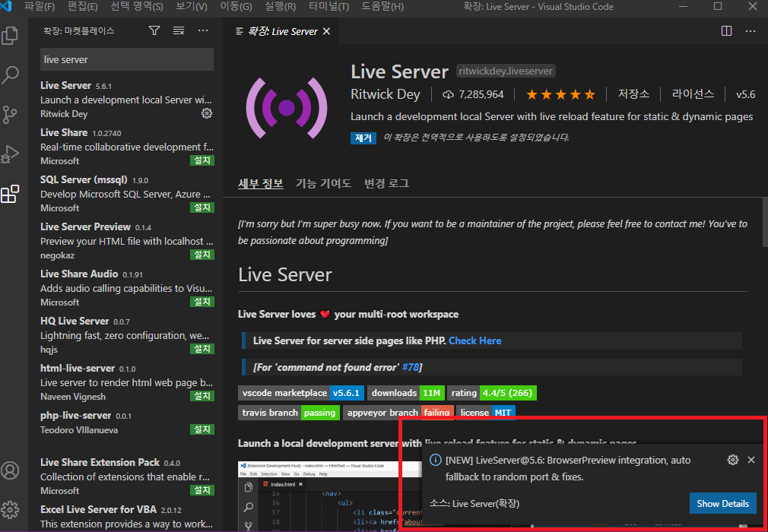Open the 파일(F) menu
Viewport: 768px width, 532px height.
click(x=40, y=7)
